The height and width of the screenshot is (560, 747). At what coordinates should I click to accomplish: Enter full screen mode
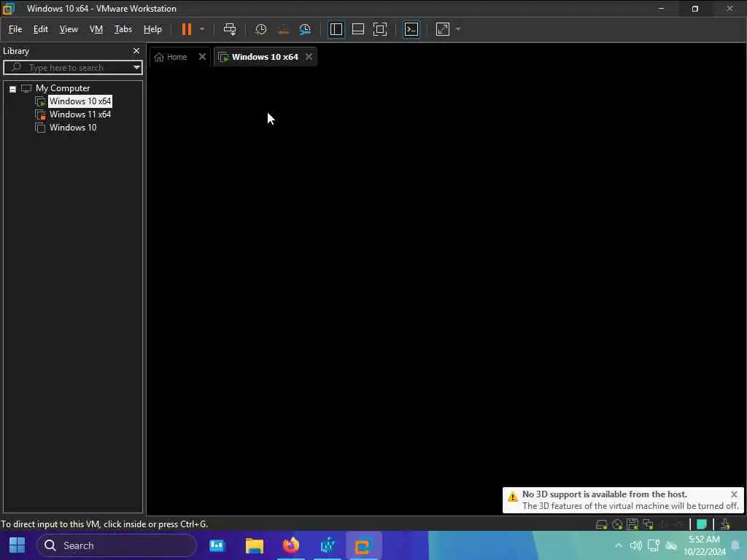[379, 29]
